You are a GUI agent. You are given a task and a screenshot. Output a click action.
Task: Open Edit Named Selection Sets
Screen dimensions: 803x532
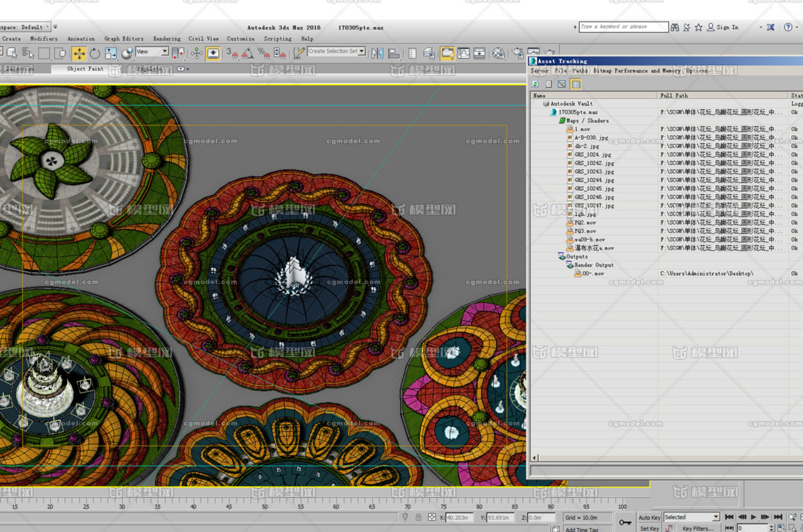coord(299,53)
